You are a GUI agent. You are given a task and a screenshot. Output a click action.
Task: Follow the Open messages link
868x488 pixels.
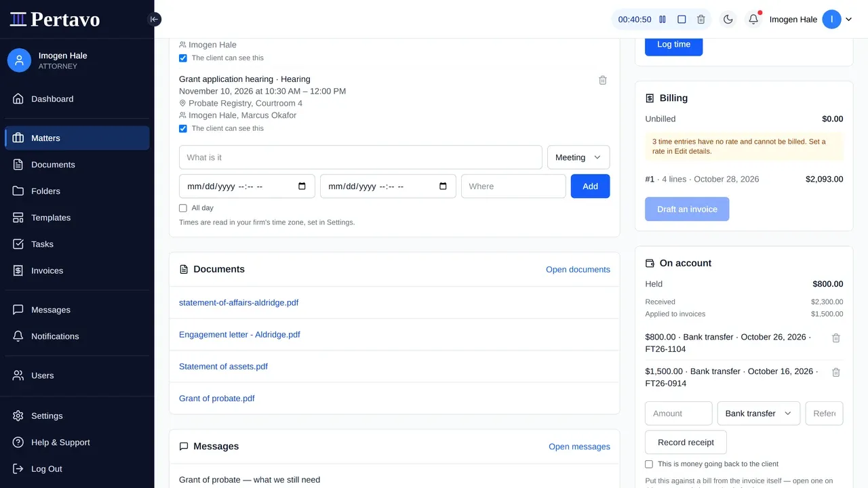tap(579, 447)
